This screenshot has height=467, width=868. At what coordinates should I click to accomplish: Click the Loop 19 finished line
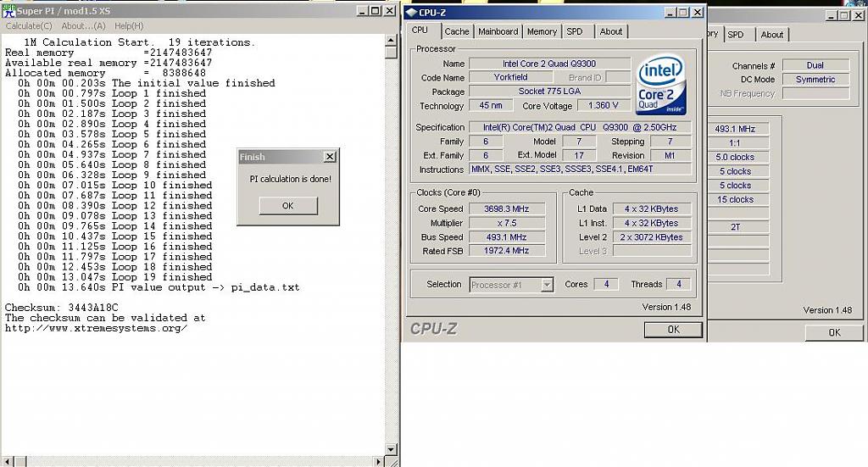[115, 277]
